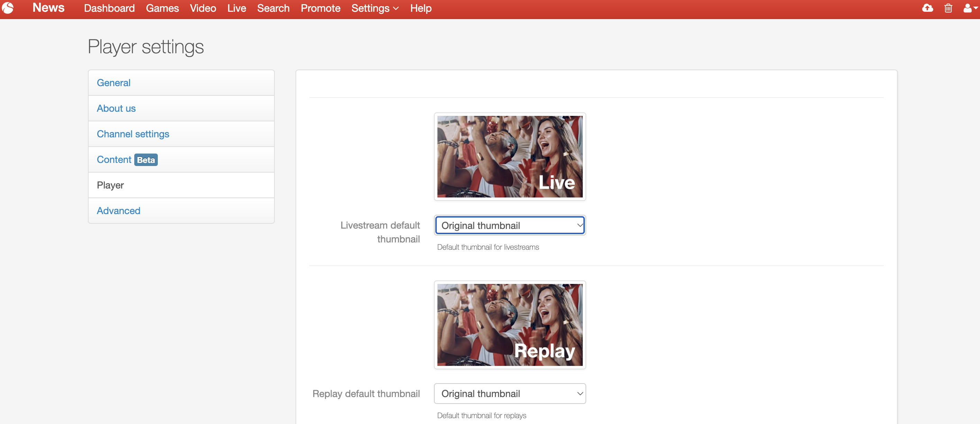
Task: Navigate to Search page
Action: click(x=273, y=8)
